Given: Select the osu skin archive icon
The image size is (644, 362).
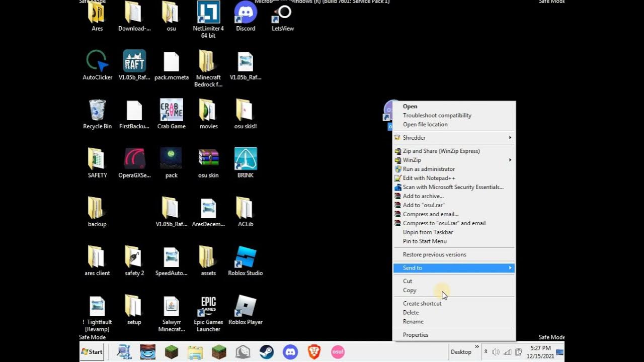Looking at the screenshot, I should pyautogui.click(x=208, y=163).
